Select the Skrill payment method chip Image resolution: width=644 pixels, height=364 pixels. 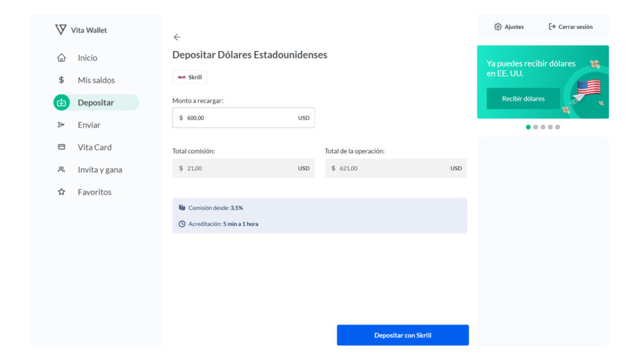coord(189,77)
